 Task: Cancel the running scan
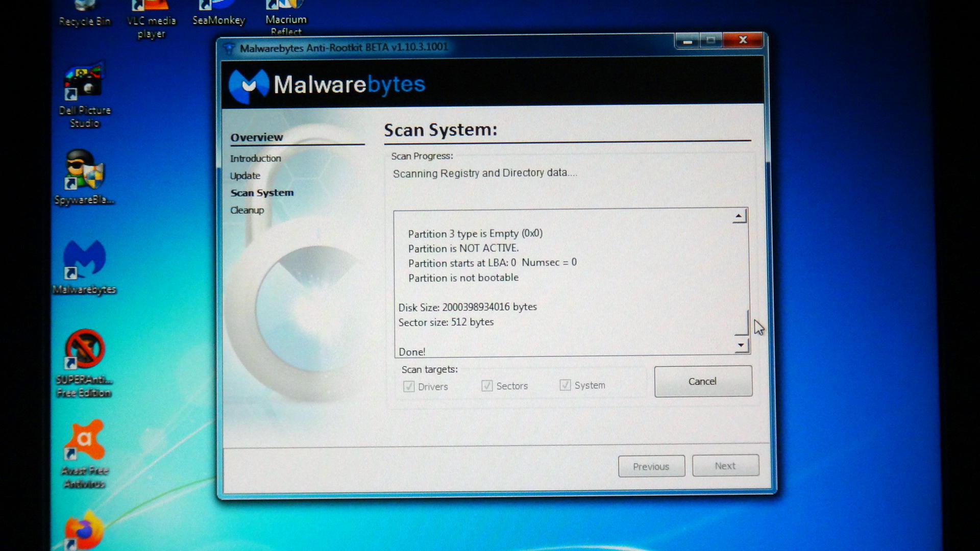[x=703, y=381]
